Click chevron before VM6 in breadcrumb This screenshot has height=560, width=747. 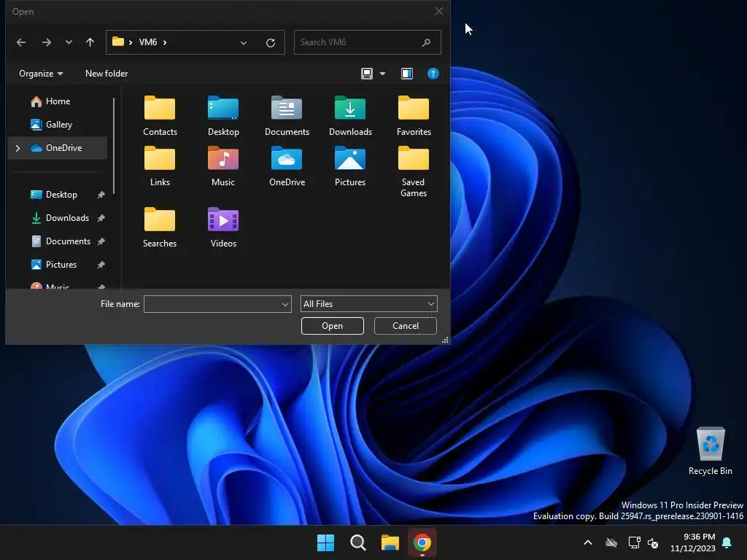pyautogui.click(x=131, y=42)
